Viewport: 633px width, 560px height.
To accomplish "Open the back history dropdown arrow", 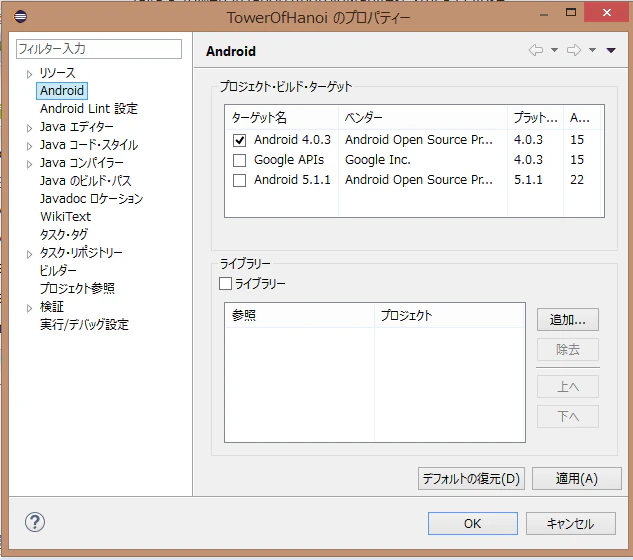I will (x=554, y=50).
